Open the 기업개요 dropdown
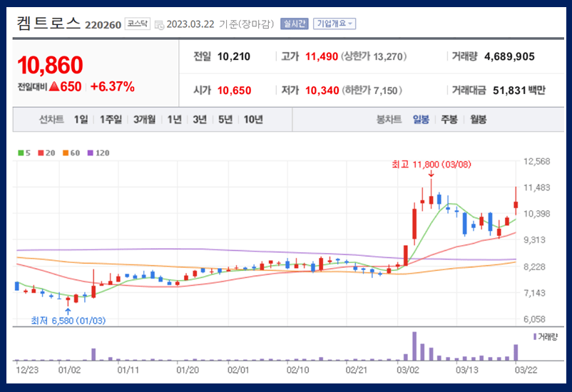 coord(334,24)
